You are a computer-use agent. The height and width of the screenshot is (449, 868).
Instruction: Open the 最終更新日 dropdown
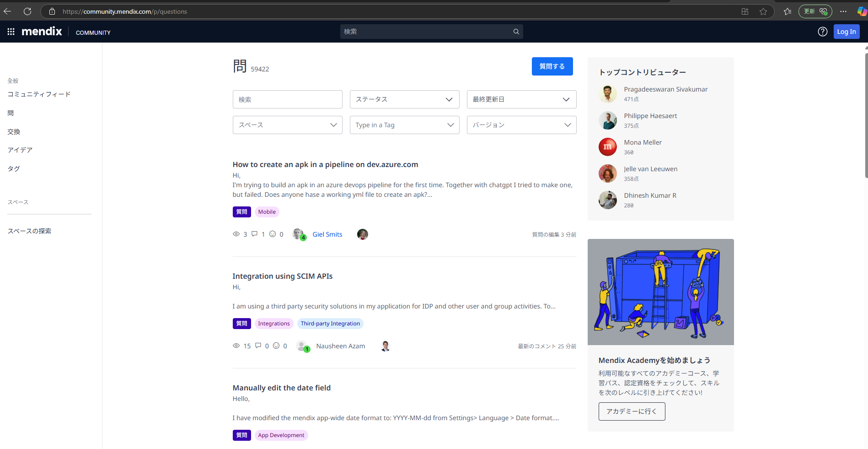click(x=521, y=99)
